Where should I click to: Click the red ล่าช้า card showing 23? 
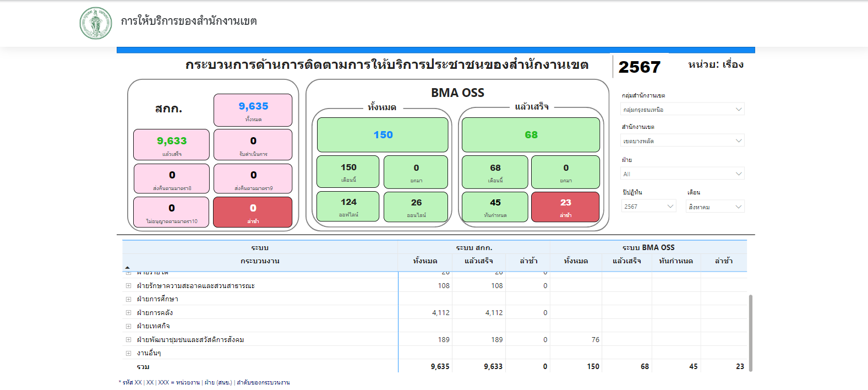[x=565, y=207]
